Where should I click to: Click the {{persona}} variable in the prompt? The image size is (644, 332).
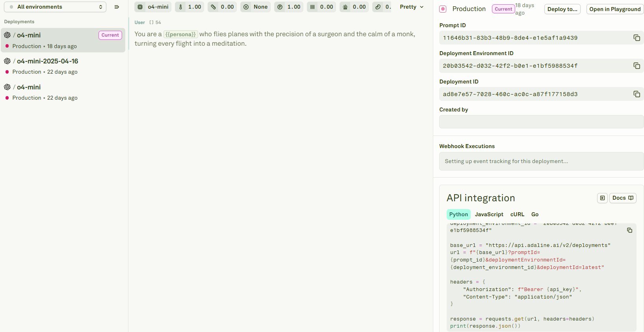(x=180, y=34)
